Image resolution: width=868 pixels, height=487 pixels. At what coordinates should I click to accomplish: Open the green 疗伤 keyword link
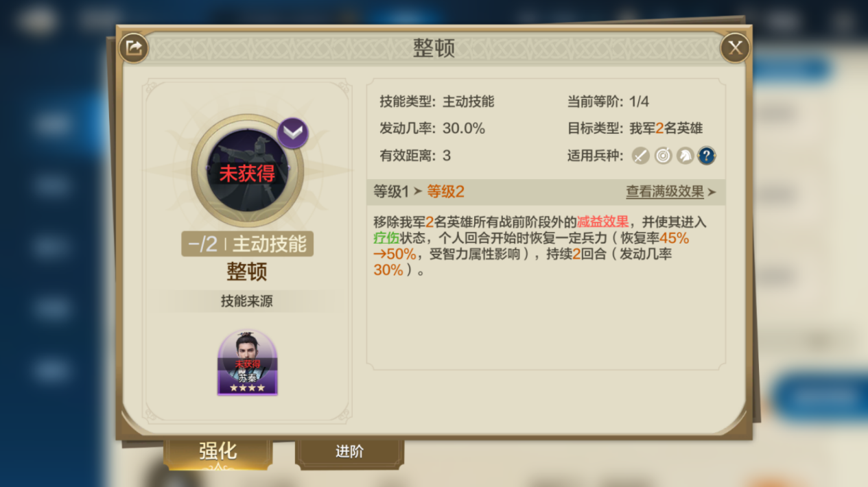pyautogui.click(x=386, y=238)
